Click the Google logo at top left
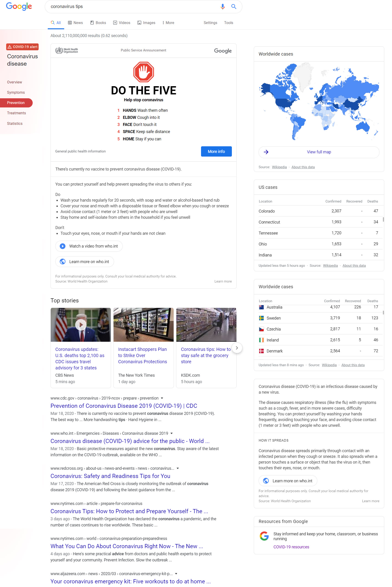Image resolution: width=392 pixels, height=587 pixels. (x=19, y=6)
